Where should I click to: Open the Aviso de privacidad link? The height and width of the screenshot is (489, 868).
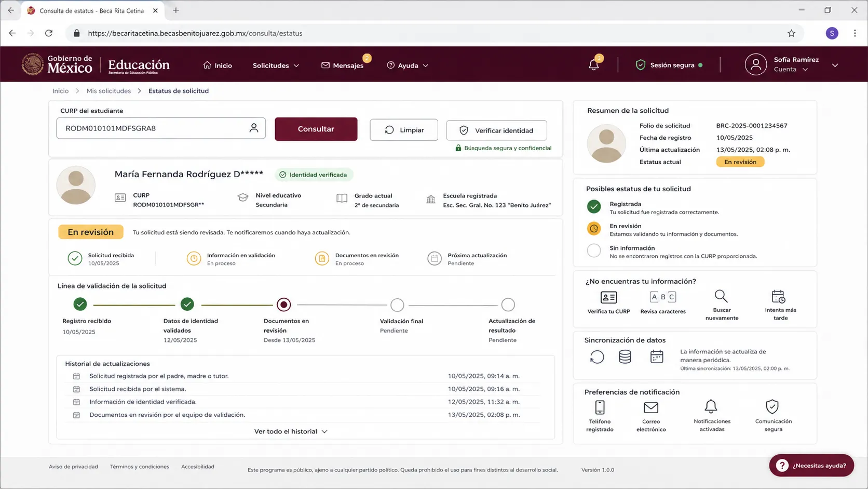[x=73, y=467]
